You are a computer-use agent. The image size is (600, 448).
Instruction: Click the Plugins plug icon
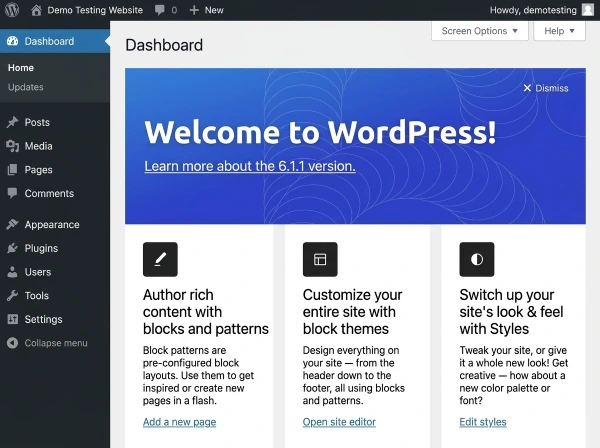[x=13, y=248]
